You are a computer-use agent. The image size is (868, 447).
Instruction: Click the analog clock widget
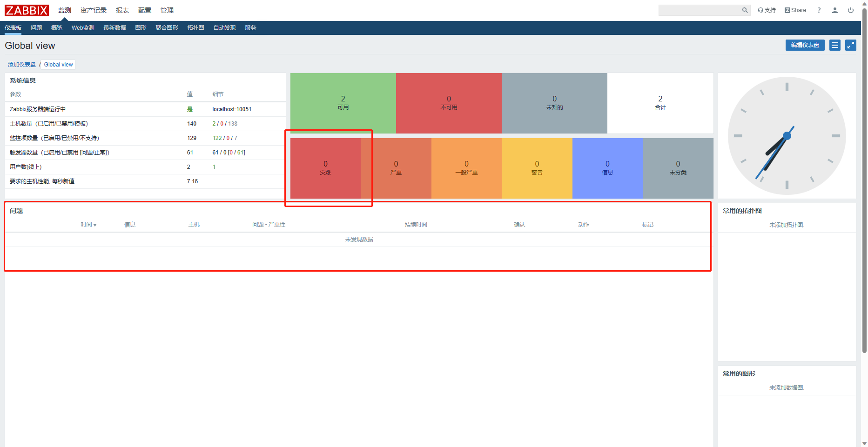(787, 136)
